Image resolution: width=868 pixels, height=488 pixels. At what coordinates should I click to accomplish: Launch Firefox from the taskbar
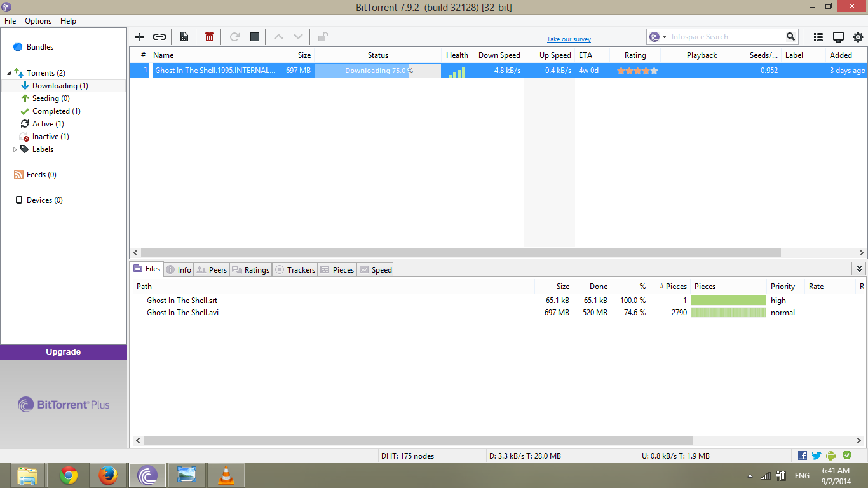(108, 475)
